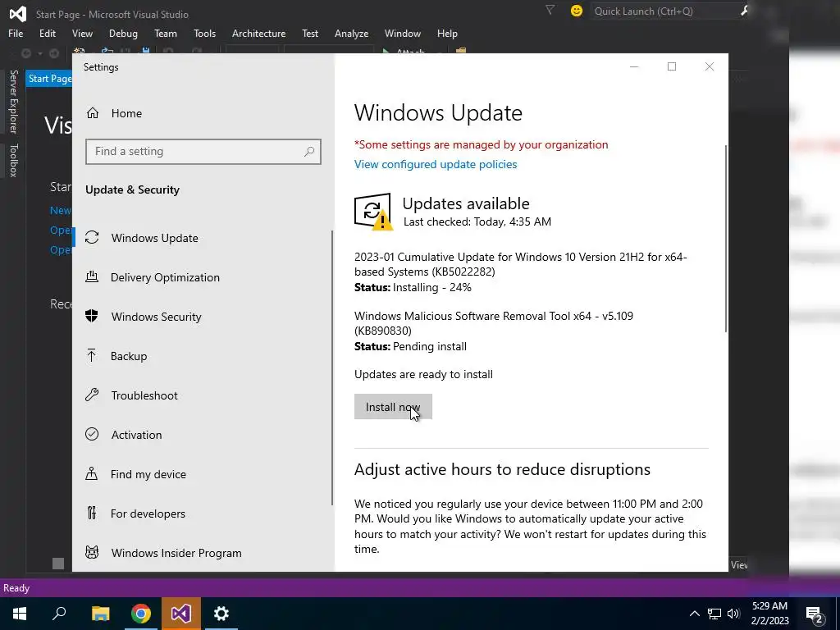Screen dimensions: 840x630
Task: Click in the Find a setting box
Action: tap(203, 152)
